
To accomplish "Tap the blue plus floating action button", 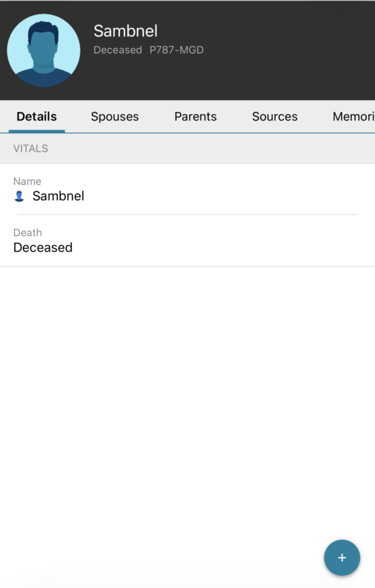I will coord(342,558).
